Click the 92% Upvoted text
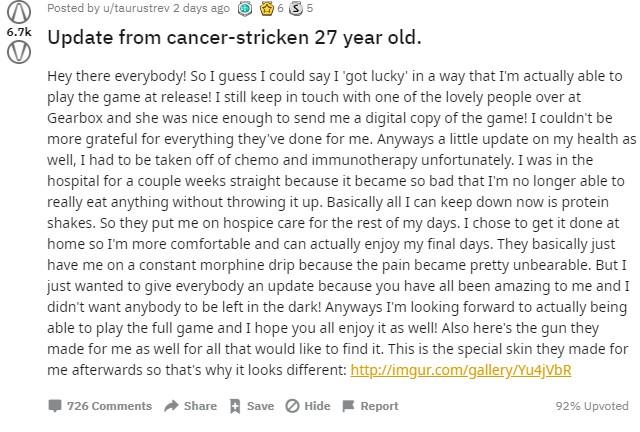Viewport: 640px width, 432px height. [592, 406]
